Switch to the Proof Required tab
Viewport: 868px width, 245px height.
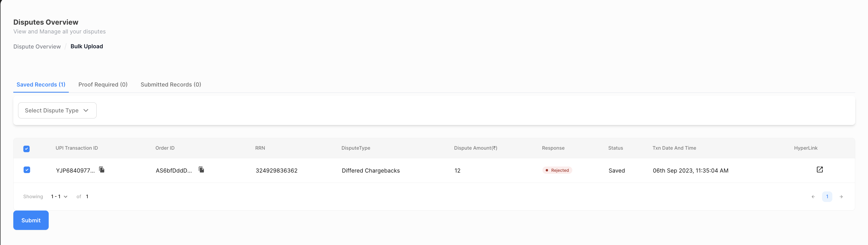[103, 85]
